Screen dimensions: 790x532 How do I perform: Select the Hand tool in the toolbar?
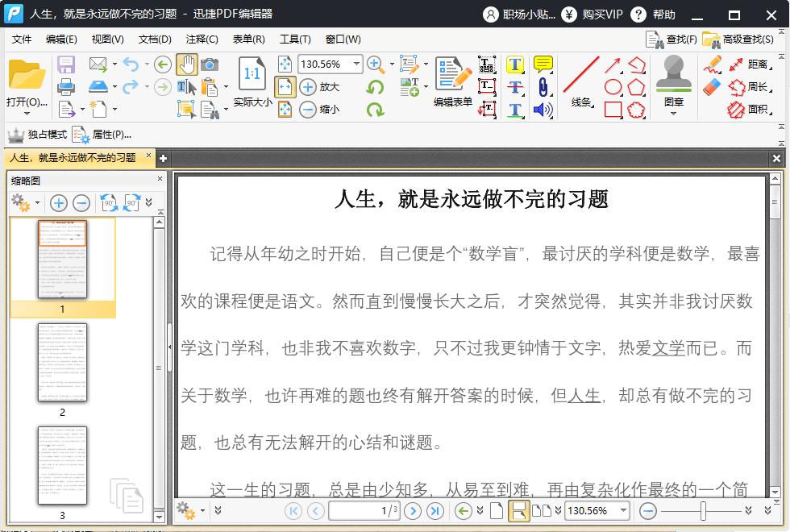[x=186, y=64]
